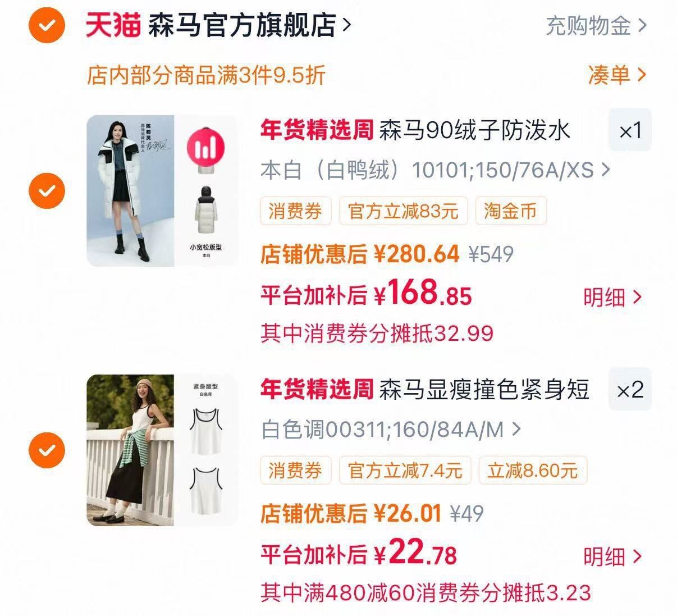677x616 pixels.
Task: Click 凑单 to add more items
Action: (617, 74)
